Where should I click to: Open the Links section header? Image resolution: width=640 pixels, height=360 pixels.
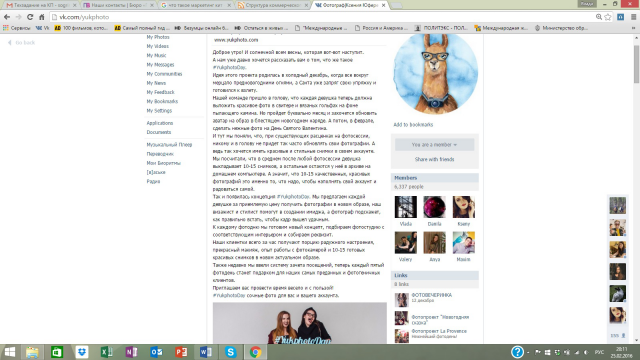tap(435, 276)
